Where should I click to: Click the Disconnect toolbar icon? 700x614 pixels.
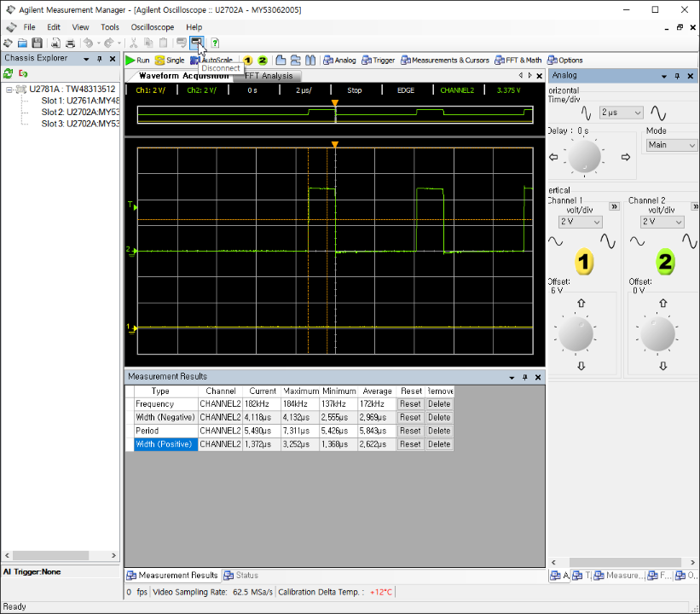pos(196,43)
